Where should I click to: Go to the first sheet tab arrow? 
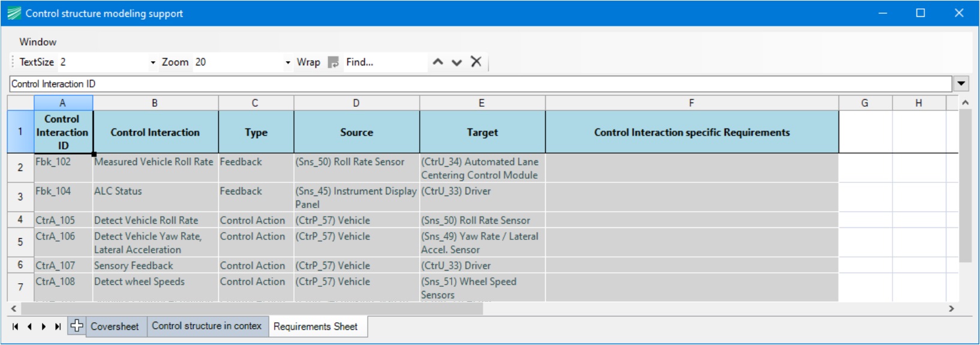16,326
